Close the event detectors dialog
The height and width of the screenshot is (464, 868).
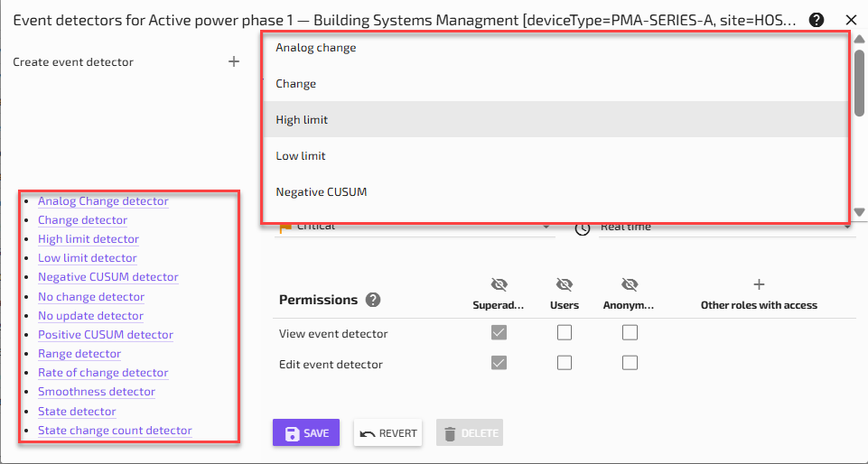pos(851,20)
